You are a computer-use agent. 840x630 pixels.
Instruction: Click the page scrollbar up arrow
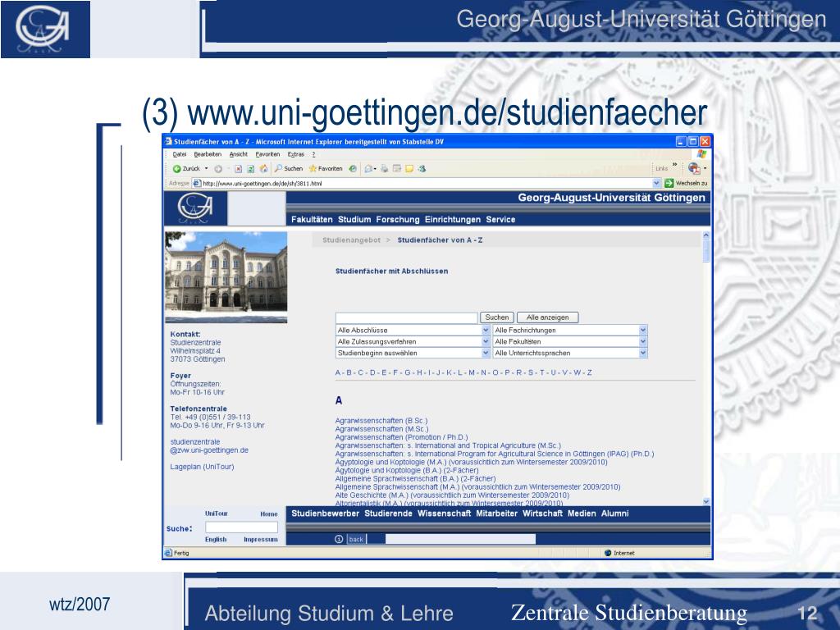click(706, 235)
